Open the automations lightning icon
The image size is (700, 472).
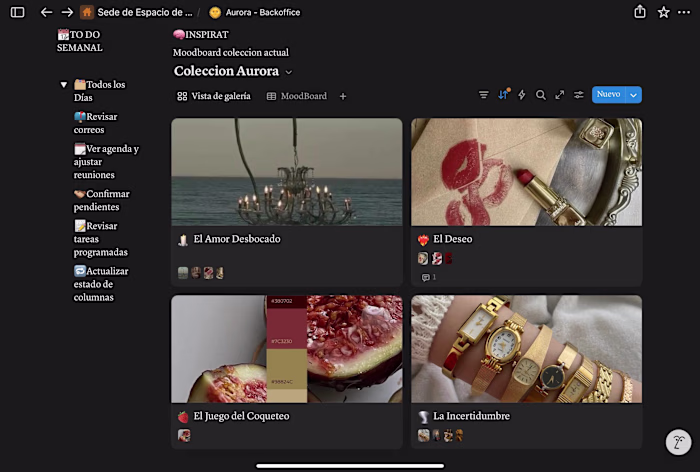pos(521,95)
